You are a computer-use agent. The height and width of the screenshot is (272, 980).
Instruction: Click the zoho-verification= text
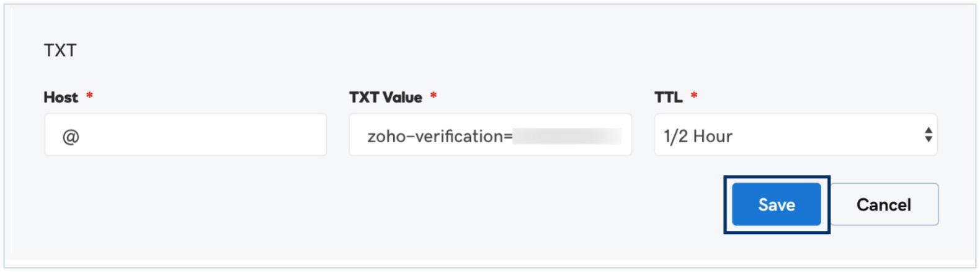(439, 136)
